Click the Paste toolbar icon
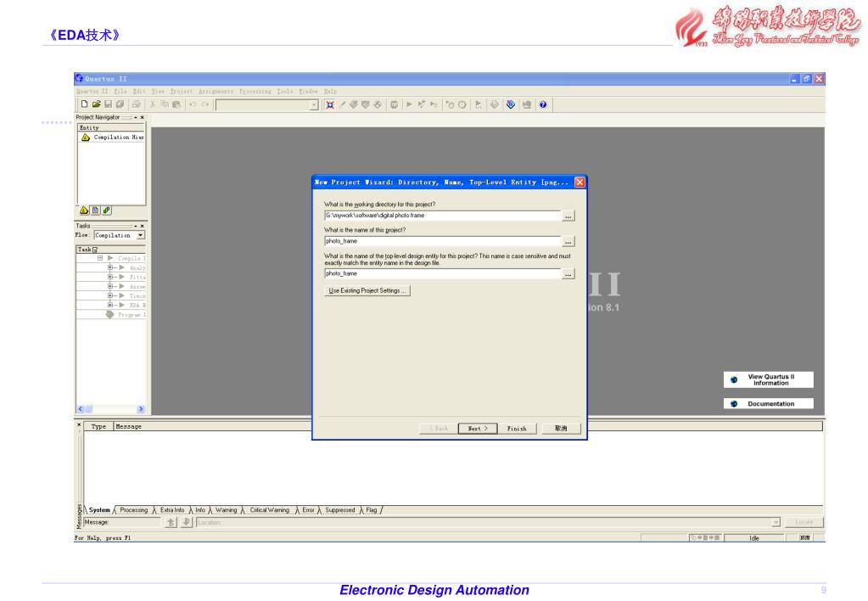Screen dimensions: 868x601 tap(176, 104)
